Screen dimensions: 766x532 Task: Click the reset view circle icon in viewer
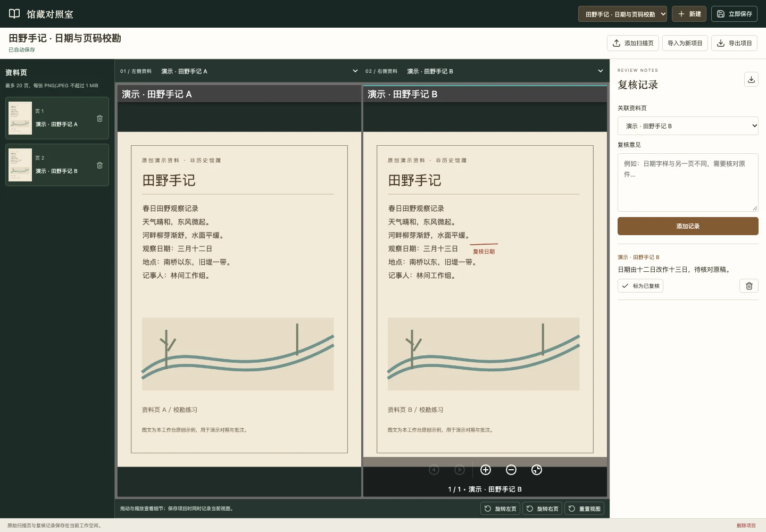pos(537,470)
